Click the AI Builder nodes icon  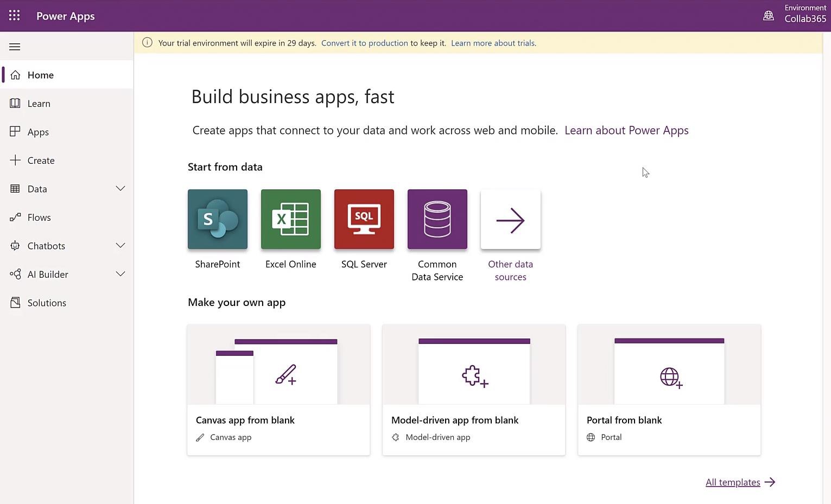15,274
